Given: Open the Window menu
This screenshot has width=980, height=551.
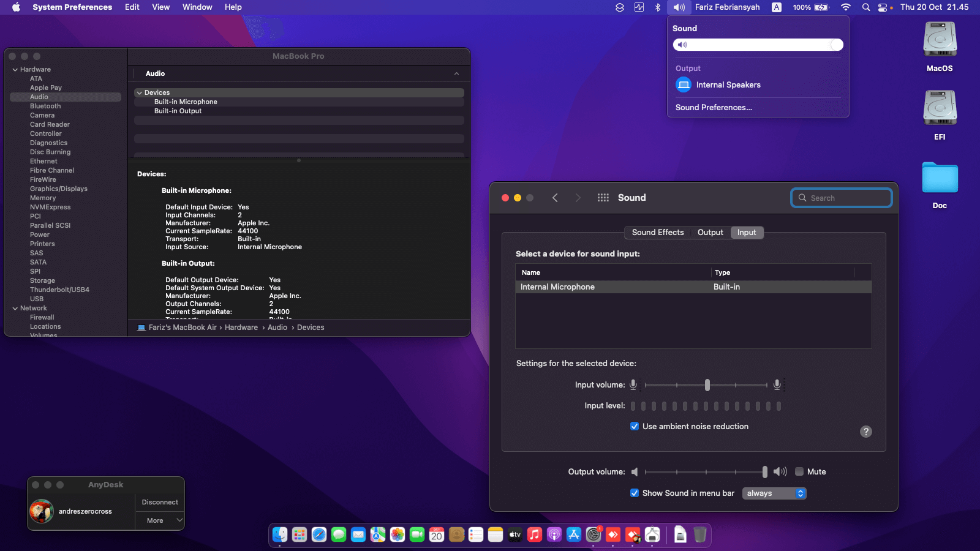Looking at the screenshot, I should (x=197, y=7).
